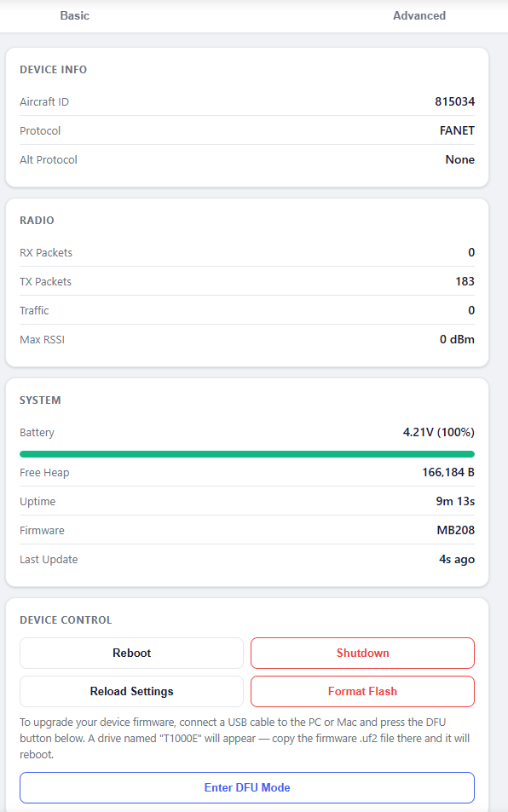Click the DEVICE INFO heading
Screen dimensions: 508x812
click(x=54, y=69)
